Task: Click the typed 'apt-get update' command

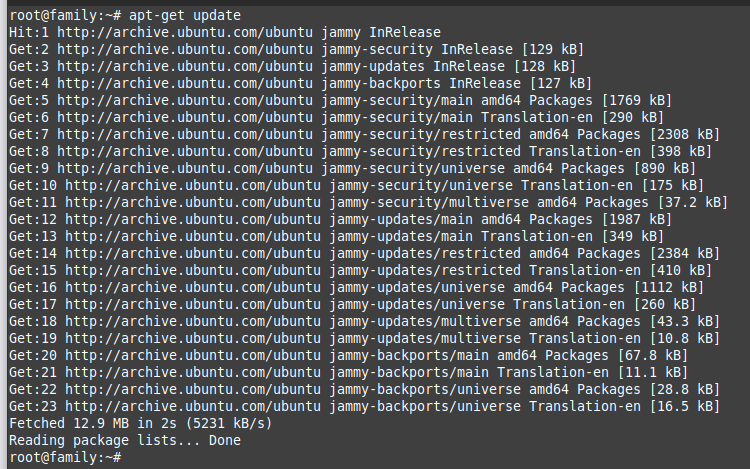Action: 184,16
